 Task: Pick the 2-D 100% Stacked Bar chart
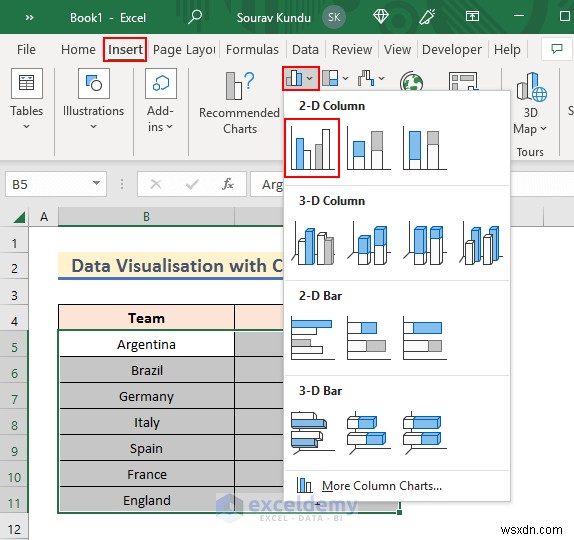(x=424, y=338)
